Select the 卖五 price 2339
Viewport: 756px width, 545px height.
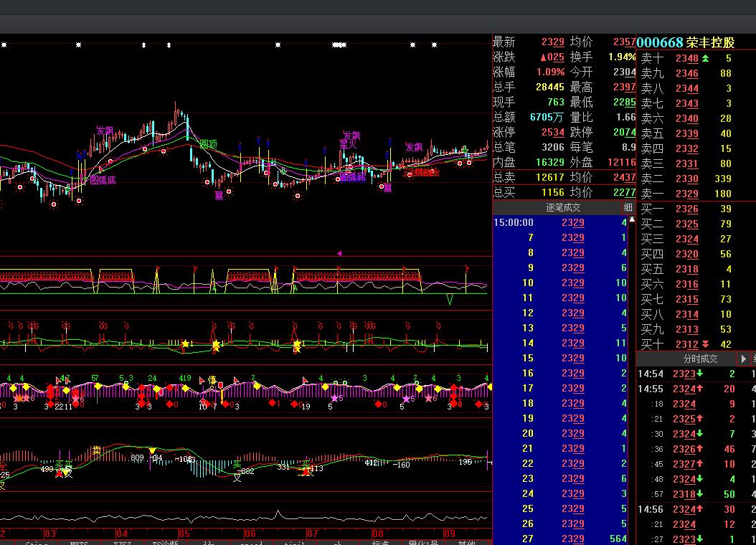tap(686, 133)
